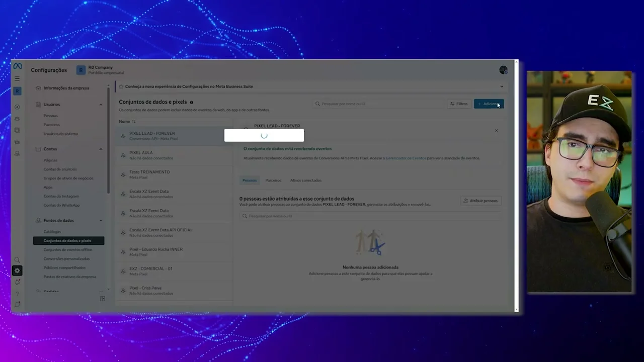Select Grupos de ativos de negócios

tap(68, 178)
